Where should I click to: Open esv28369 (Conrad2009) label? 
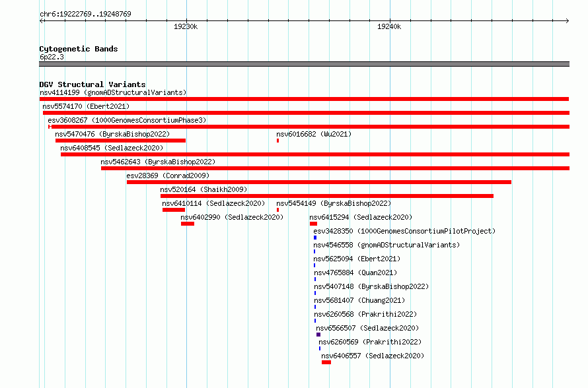click(x=168, y=176)
